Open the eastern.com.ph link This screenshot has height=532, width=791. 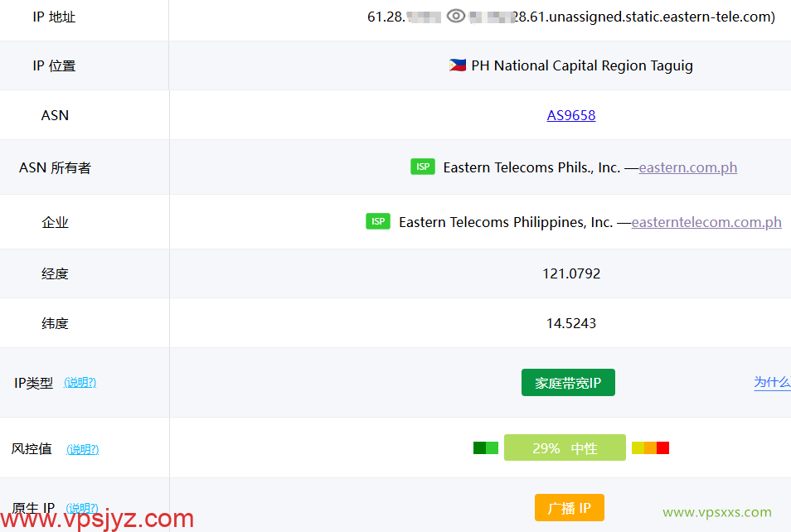tap(688, 167)
